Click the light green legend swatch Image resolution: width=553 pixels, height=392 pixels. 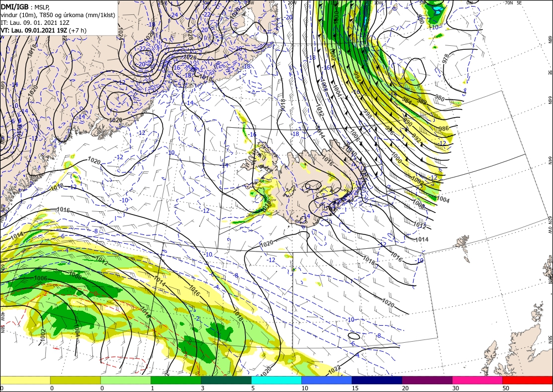point(126,380)
